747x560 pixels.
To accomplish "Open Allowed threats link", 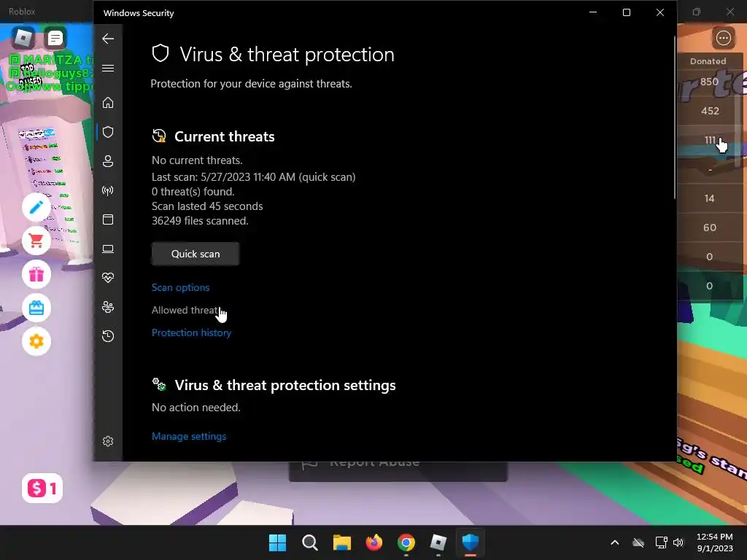I will [186, 310].
